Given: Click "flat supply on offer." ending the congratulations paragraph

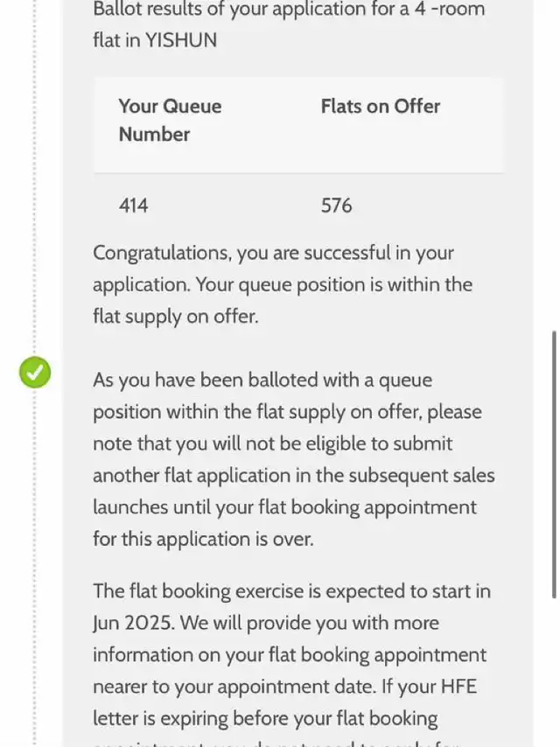Looking at the screenshot, I should point(175,317).
